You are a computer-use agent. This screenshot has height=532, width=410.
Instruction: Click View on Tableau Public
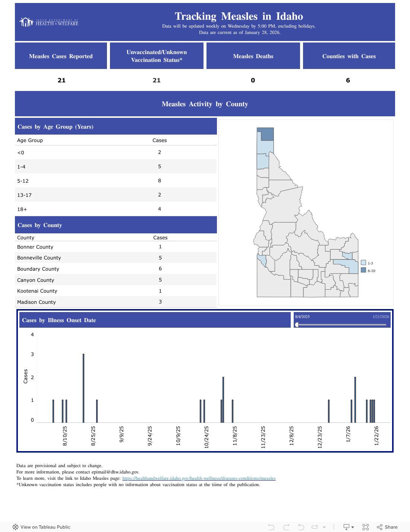click(45, 527)
